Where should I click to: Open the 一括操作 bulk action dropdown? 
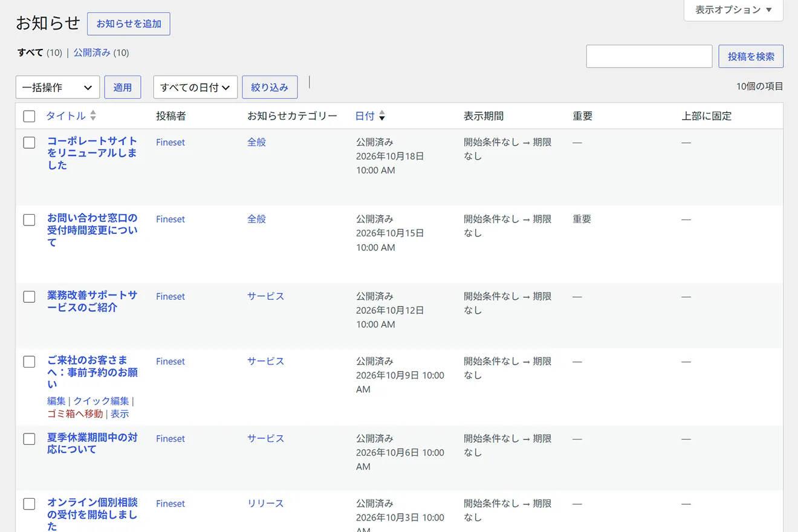(x=57, y=87)
